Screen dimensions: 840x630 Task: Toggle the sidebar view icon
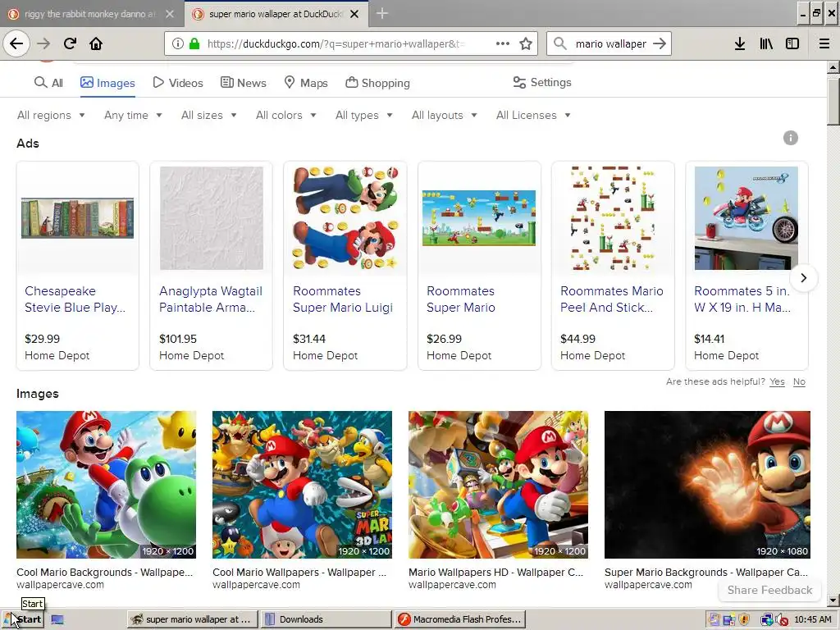click(792, 43)
